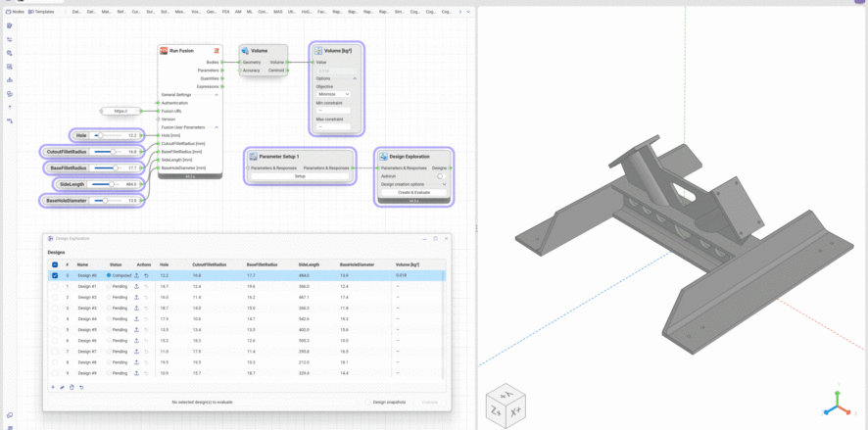
Task: Open the Objective Minimize dropdown
Action: (333, 94)
